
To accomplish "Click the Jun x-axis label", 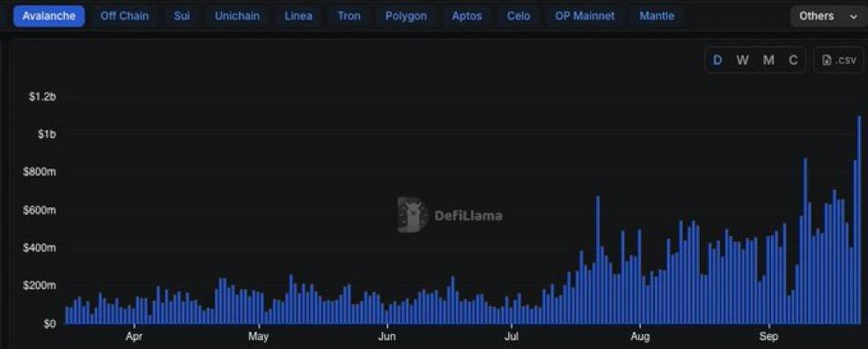I will [387, 337].
